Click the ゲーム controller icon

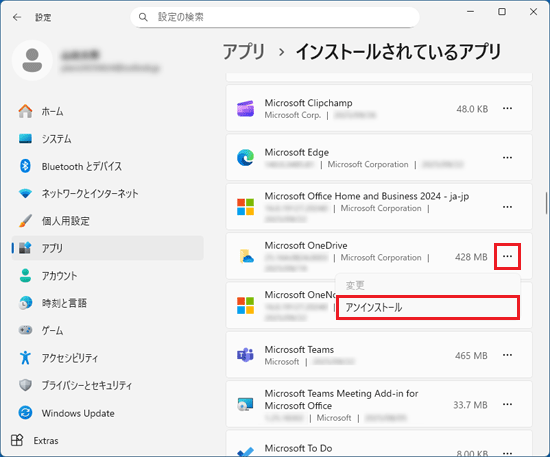tap(25, 330)
